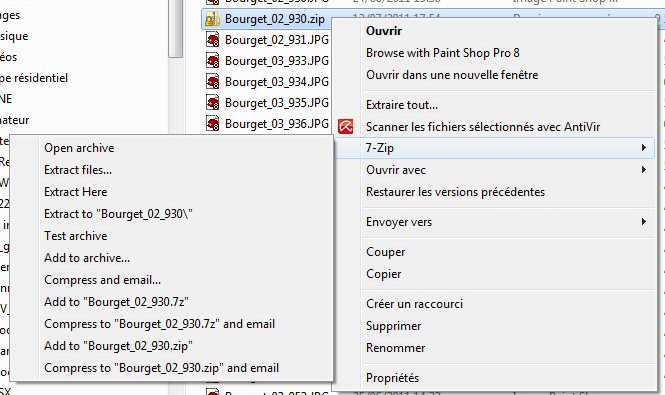Click the Bourget_03_933.JPG file icon
This screenshot has height=395, width=665.
(212, 61)
